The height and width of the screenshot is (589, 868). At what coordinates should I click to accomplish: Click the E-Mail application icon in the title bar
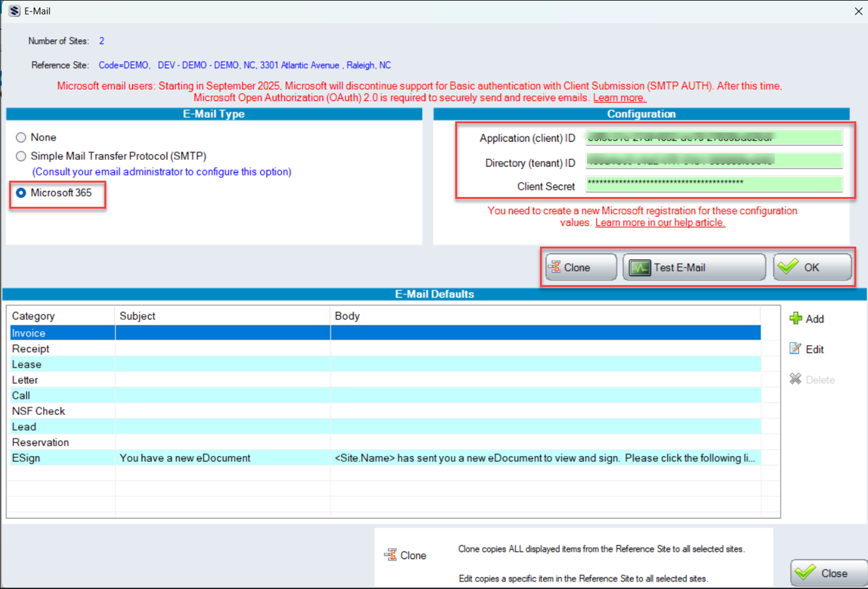[x=14, y=11]
